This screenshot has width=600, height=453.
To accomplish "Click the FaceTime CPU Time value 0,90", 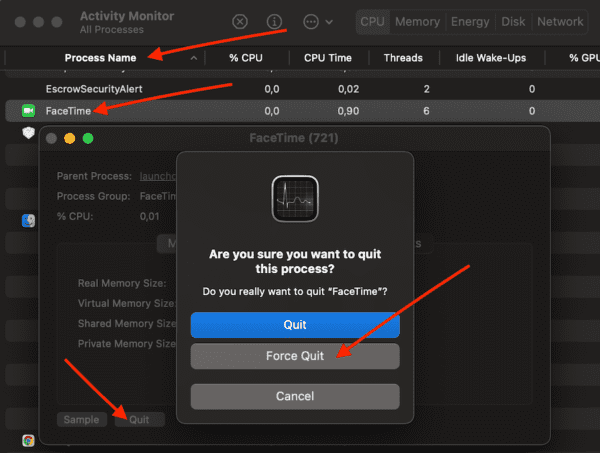I will pos(348,111).
